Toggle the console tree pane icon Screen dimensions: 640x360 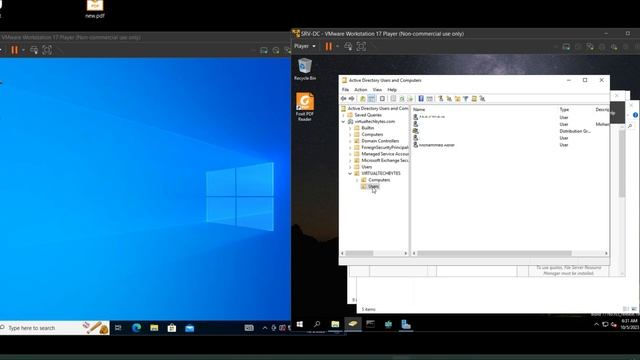(371, 99)
